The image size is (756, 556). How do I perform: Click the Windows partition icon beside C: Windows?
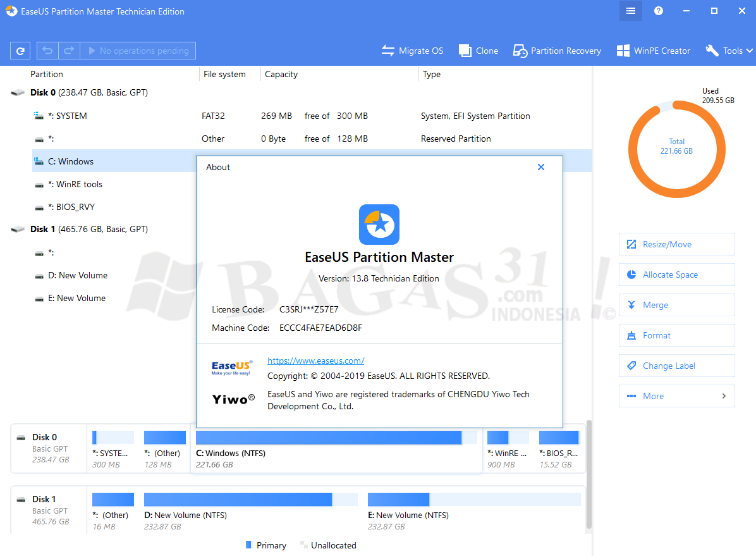pyautogui.click(x=39, y=161)
